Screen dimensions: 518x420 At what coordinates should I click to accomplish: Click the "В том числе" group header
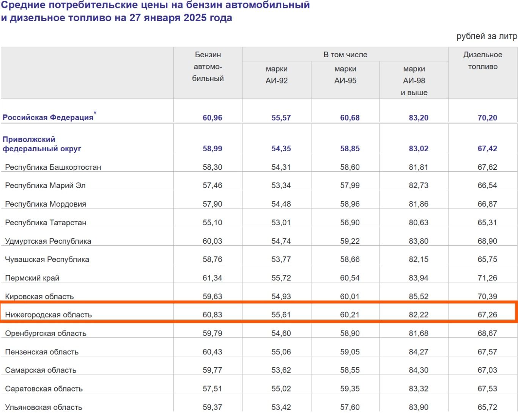(345, 55)
